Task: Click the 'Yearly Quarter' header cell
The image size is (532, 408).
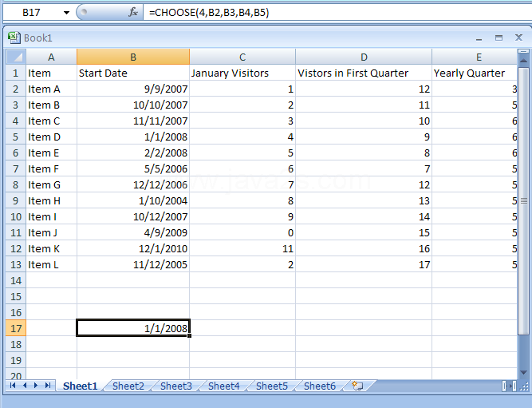Action: pyautogui.click(x=475, y=73)
